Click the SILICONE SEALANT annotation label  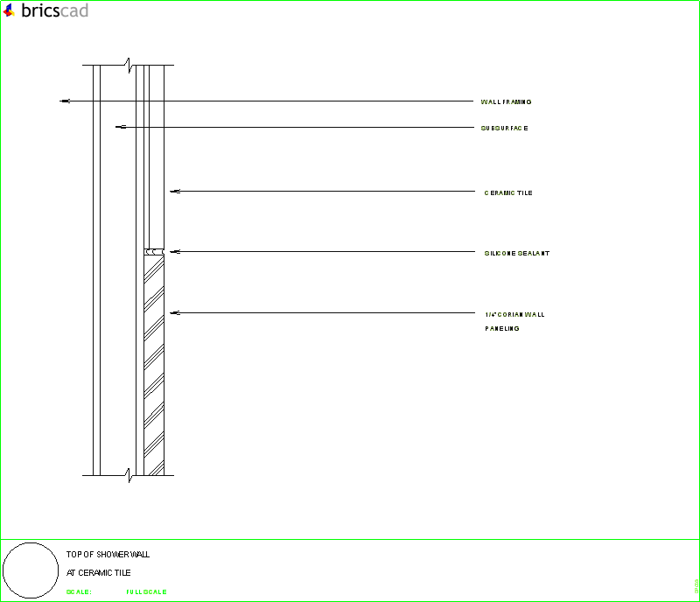coord(516,253)
